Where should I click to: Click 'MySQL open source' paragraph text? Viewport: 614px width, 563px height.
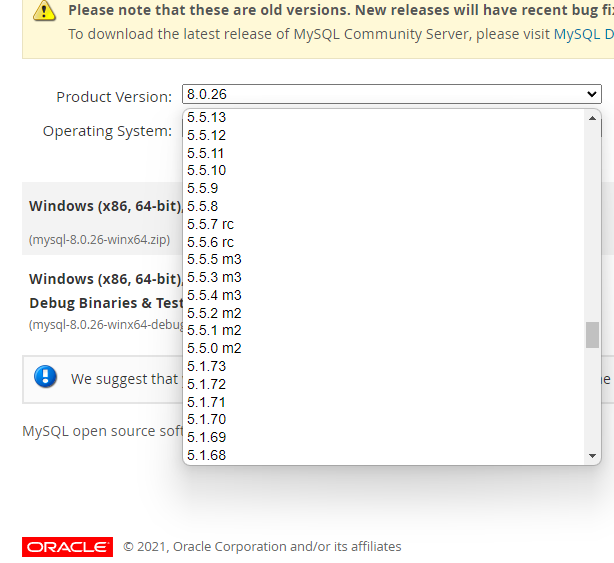pyautogui.click(x=103, y=431)
